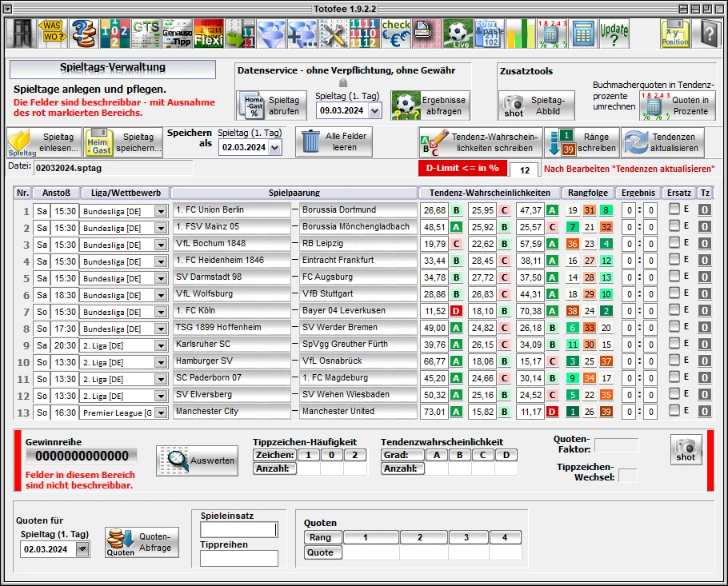The image size is (728, 586).
Task: Open the GTS tool icon
Action: point(146,34)
